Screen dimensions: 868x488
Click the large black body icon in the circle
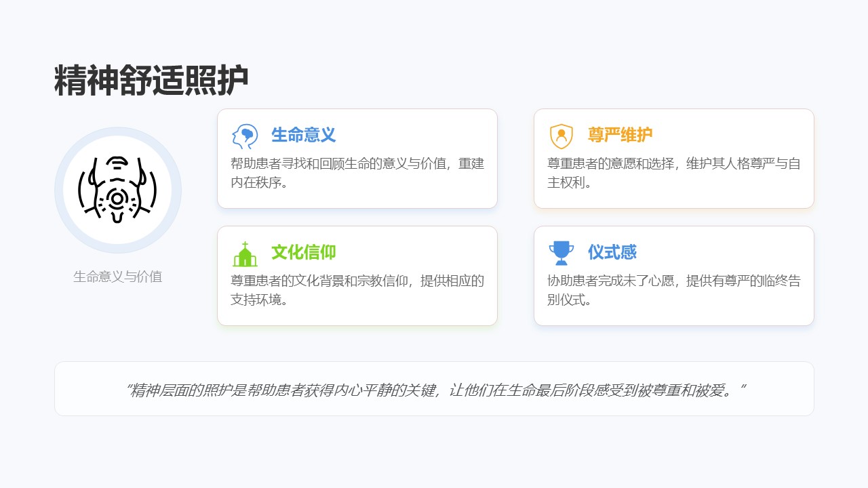(117, 190)
